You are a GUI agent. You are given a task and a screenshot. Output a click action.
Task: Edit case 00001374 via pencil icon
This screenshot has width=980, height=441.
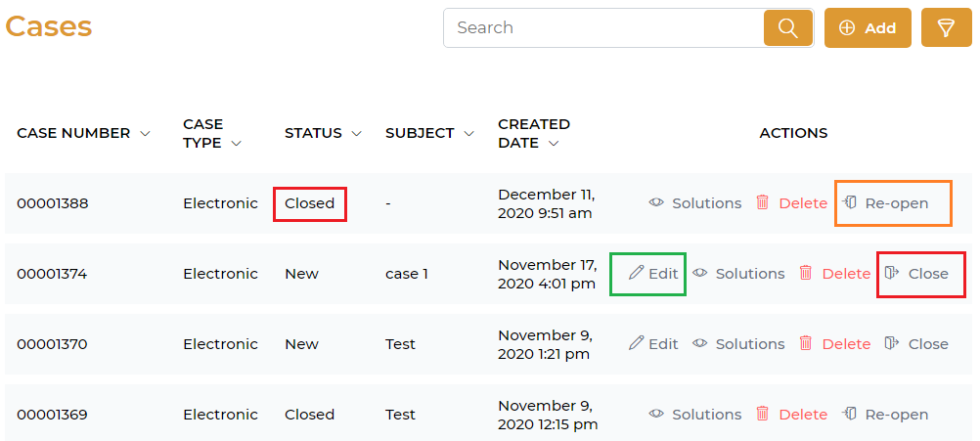637,273
